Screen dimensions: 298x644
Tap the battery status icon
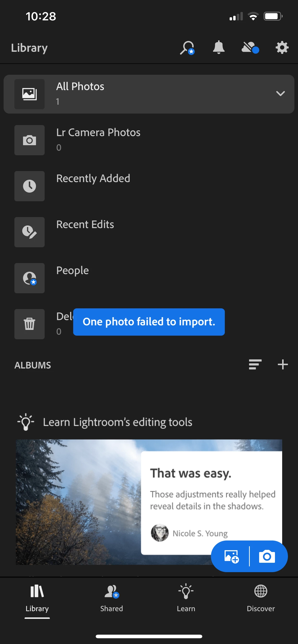(273, 17)
